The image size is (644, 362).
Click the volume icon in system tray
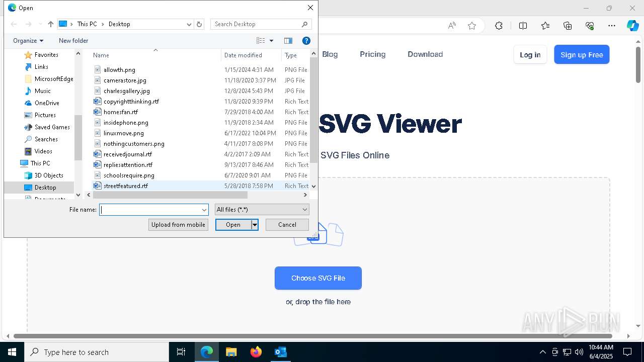coord(579,352)
